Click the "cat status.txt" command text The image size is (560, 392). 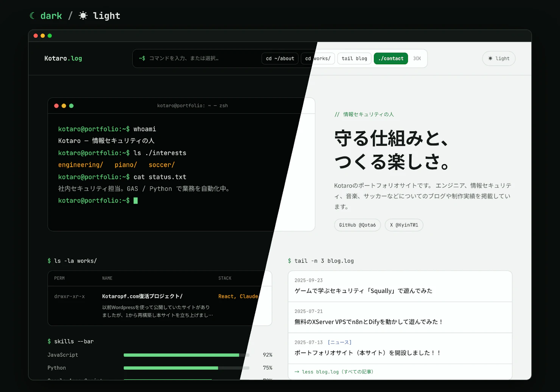[x=160, y=177]
